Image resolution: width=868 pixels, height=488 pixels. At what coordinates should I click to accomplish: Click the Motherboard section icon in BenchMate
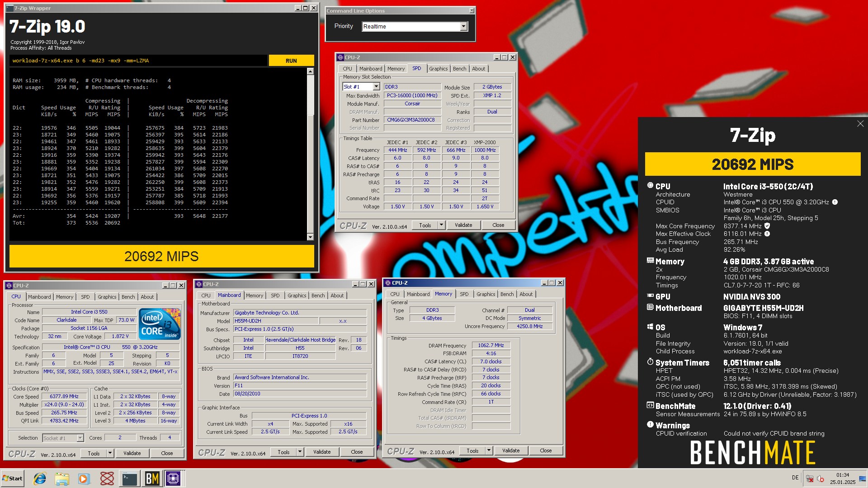[x=650, y=307]
